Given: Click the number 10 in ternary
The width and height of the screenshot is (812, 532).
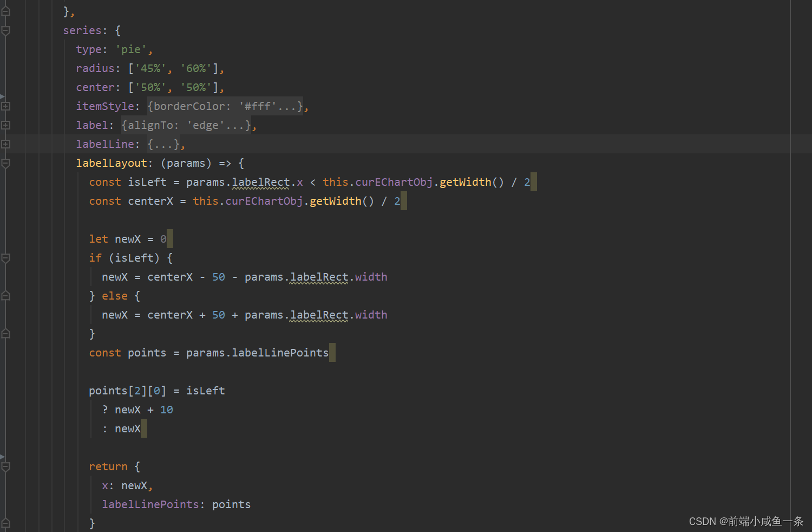Looking at the screenshot, I should tap(167, 410).
